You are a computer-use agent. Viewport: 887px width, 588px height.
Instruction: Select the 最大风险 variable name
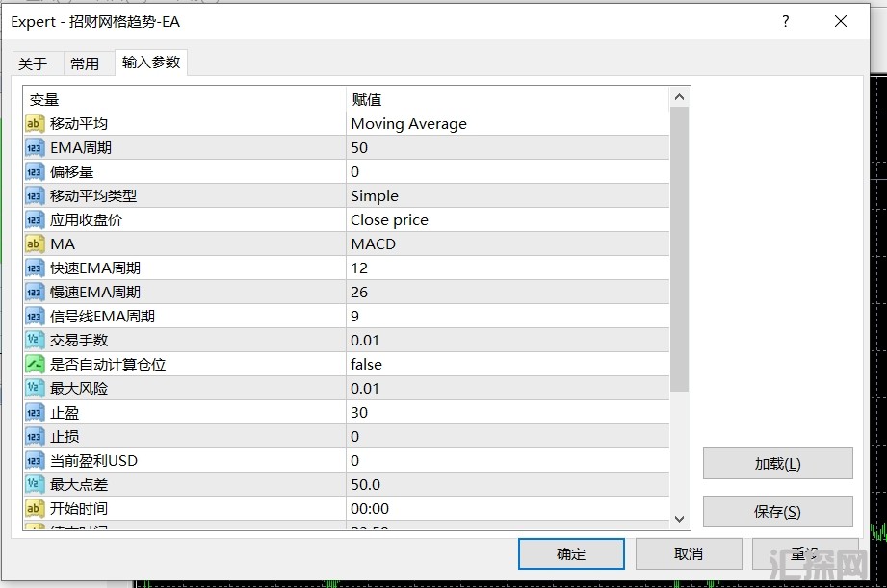79,389
